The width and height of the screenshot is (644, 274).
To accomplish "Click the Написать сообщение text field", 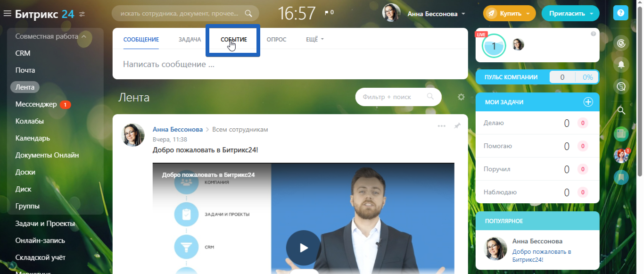I will click(x=290, y=64).
